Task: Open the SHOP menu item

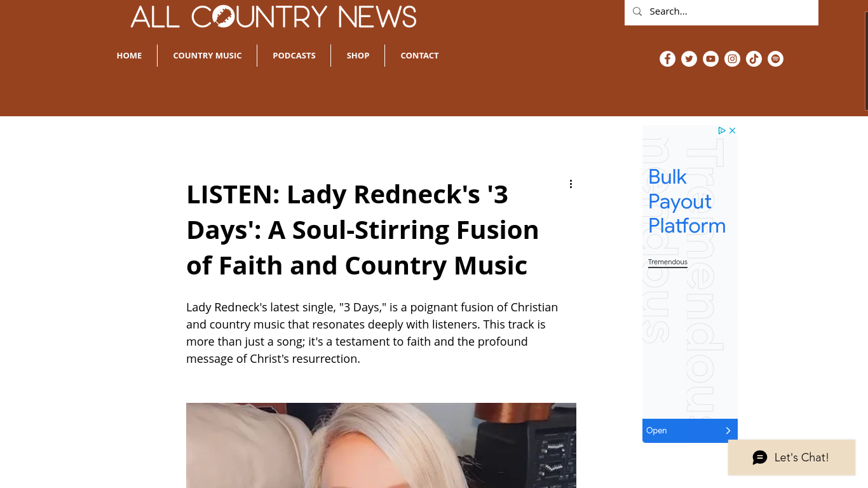Action: coord(358,56)
